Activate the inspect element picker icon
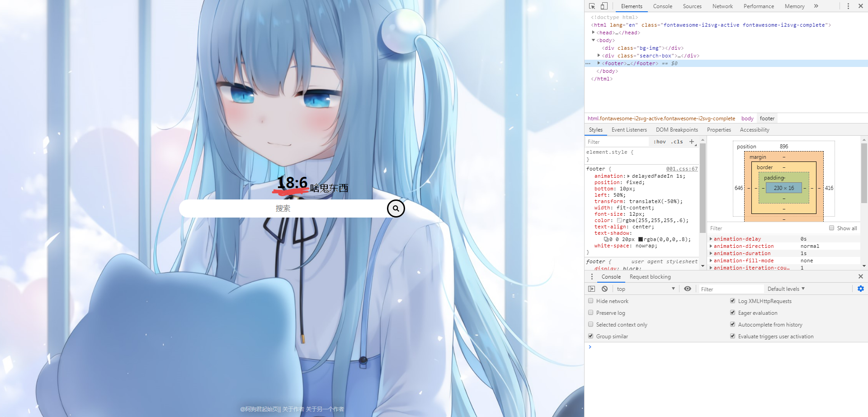 [592, 6]
